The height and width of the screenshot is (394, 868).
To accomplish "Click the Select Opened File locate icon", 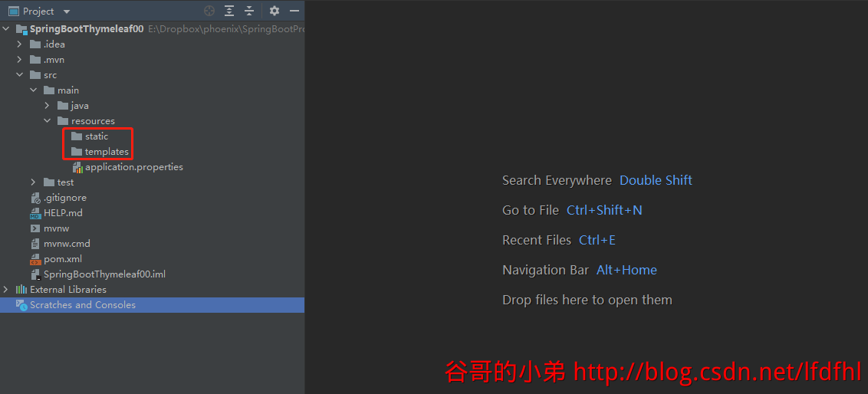I will 209,11.
